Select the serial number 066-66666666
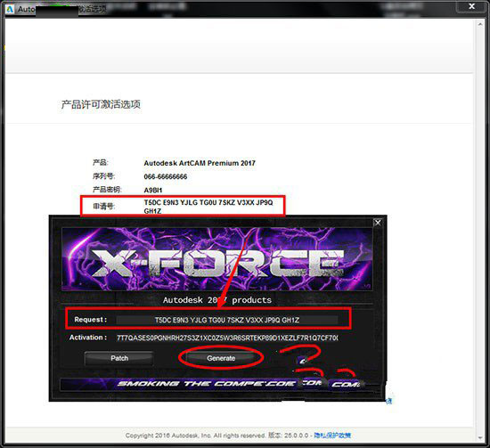The width and height of the screenshot is (490, 448). coord(166,176)
